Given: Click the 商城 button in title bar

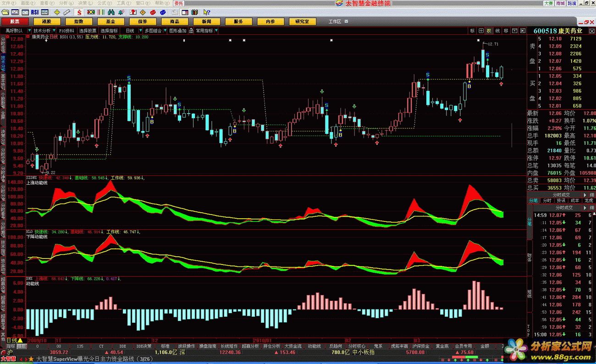Looking at the screenshot, I should pos(560,3).
